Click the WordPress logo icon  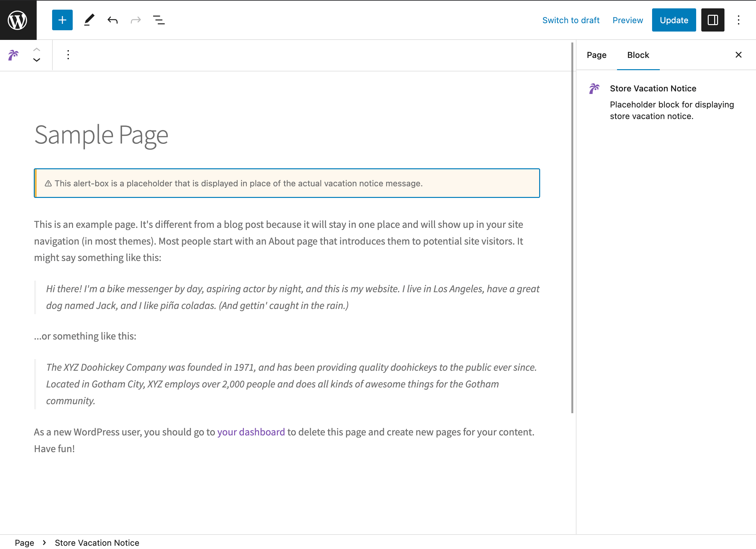(18, 19)
